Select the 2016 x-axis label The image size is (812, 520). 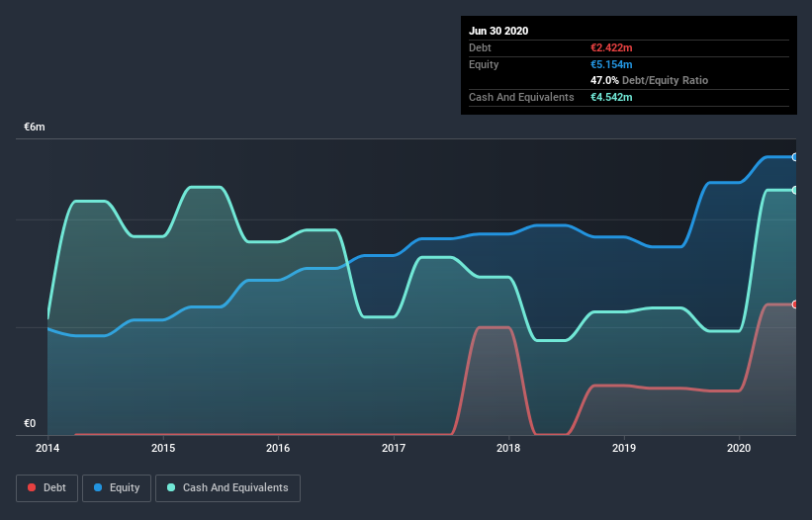(x=278, y=448)
